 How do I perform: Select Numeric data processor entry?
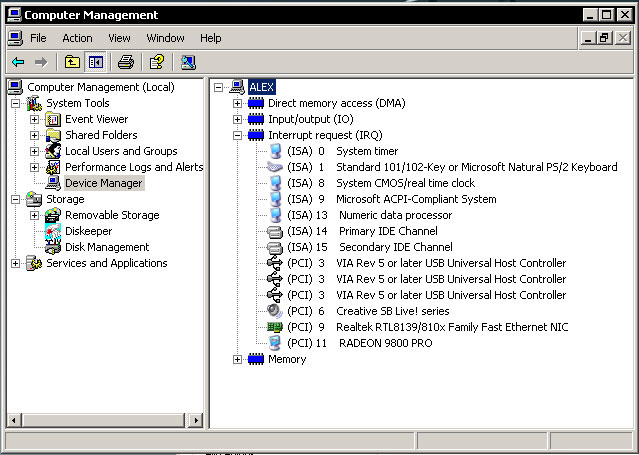point(369,215)
